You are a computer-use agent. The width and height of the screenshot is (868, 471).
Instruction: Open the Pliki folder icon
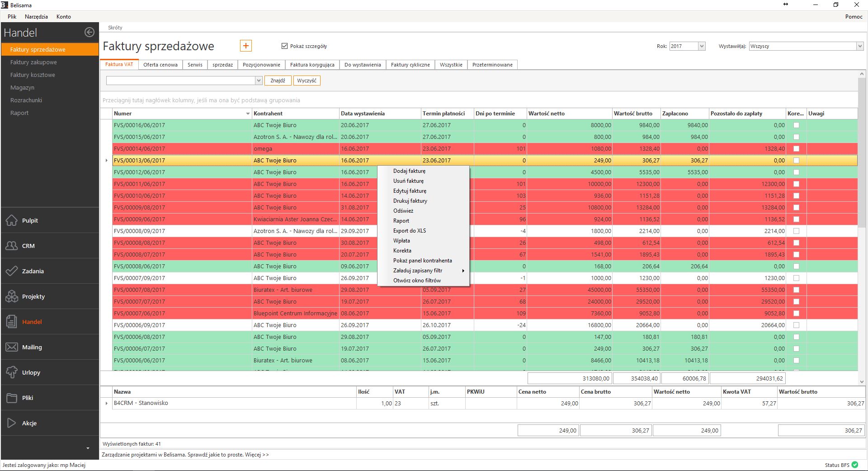[11, 398]
